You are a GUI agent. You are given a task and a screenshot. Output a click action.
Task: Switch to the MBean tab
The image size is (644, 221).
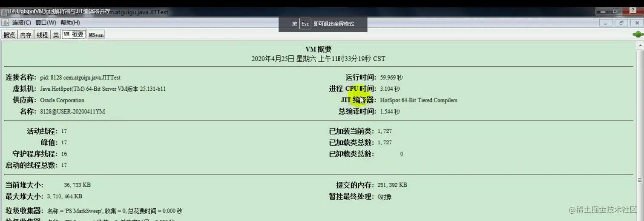96,35
